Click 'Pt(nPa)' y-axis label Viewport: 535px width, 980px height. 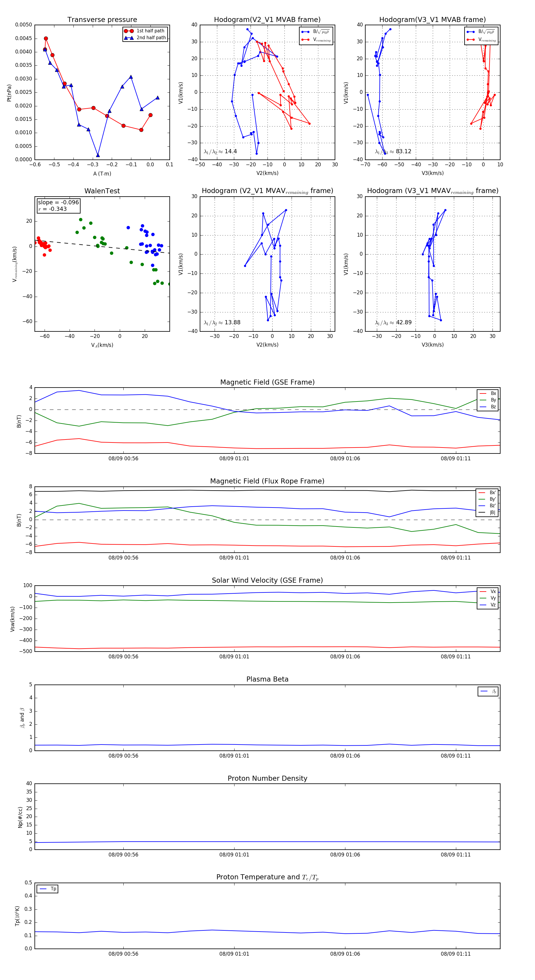click(x=9, y=92)
